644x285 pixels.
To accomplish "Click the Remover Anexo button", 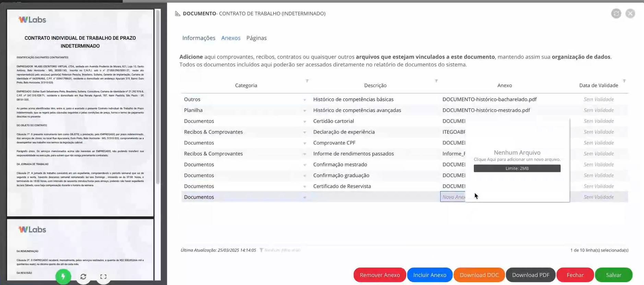I will (380, 275).
